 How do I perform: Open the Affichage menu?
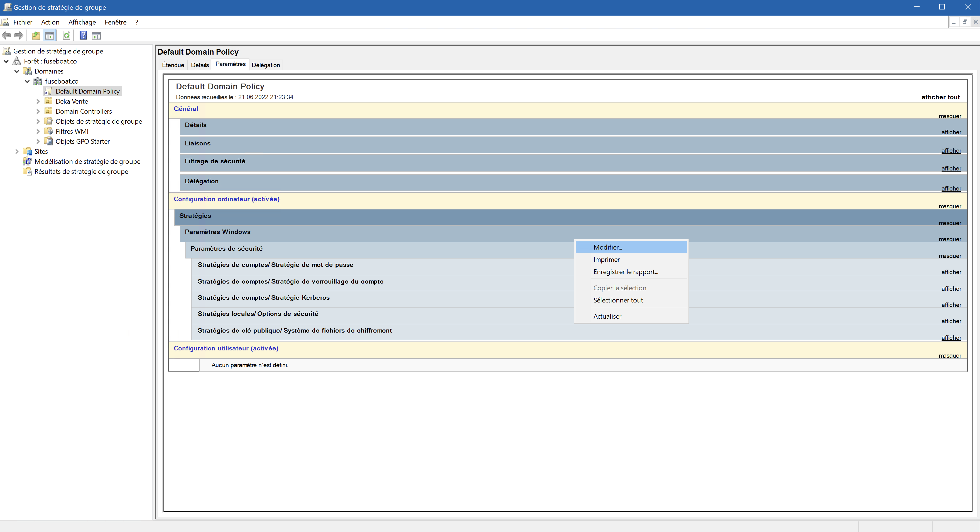point(82,22)
